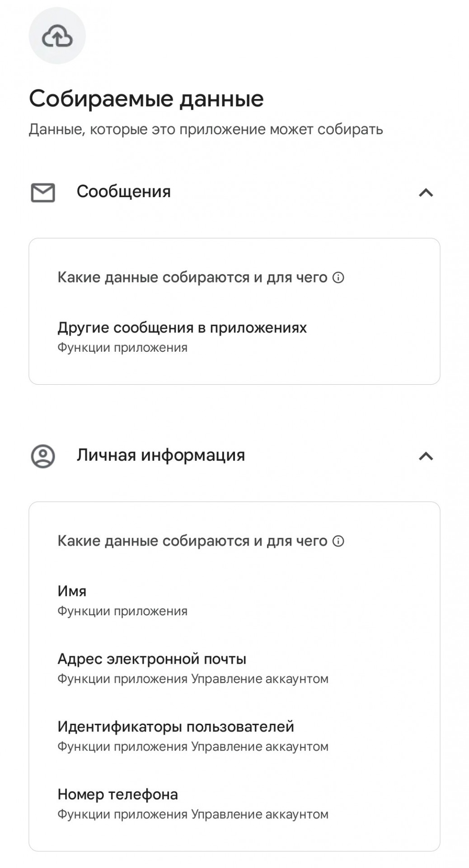Image resolution: width=469 pixels, height=868 pixels.
Task: Select Идентификаторы пользователей entry
Action: point(193,736)
